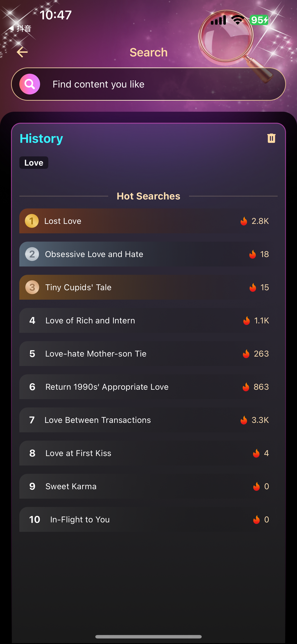The width and height of the screenshot is (297, 644).
Task: Select Love Between Transactions item
Action: coord(97,420)
